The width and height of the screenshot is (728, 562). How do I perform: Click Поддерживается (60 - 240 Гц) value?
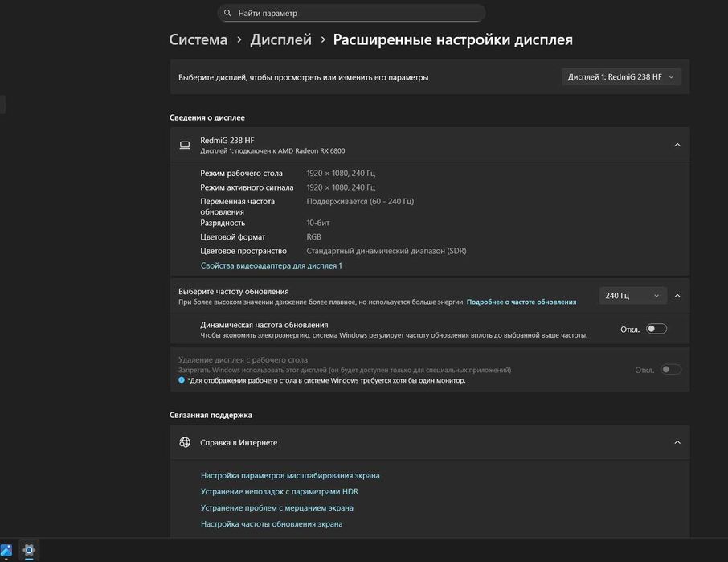360,201
